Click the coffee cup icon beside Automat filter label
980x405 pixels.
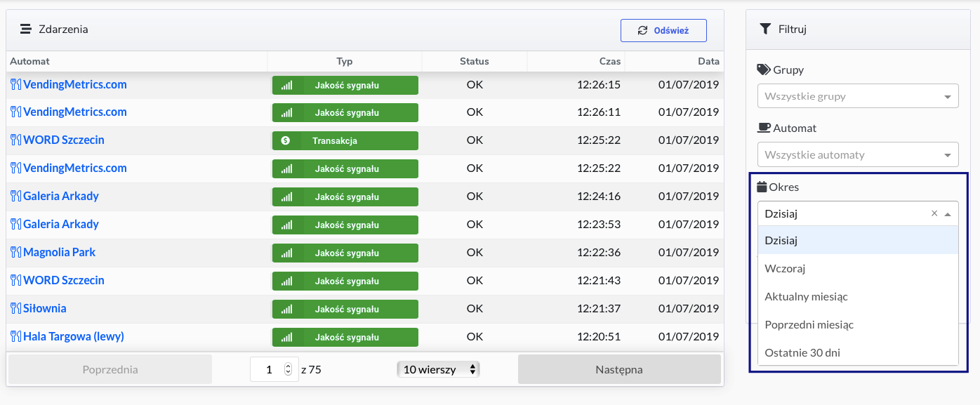tap(764, 128)
